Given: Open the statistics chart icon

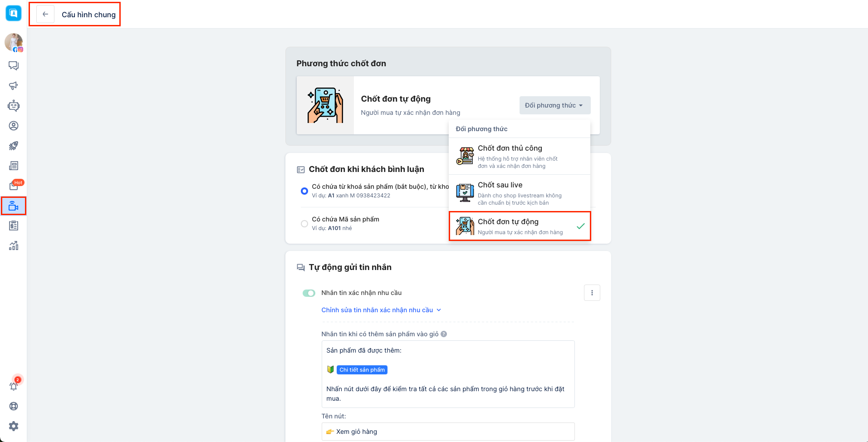Looking at the screenshot, I should pos(14,246).
